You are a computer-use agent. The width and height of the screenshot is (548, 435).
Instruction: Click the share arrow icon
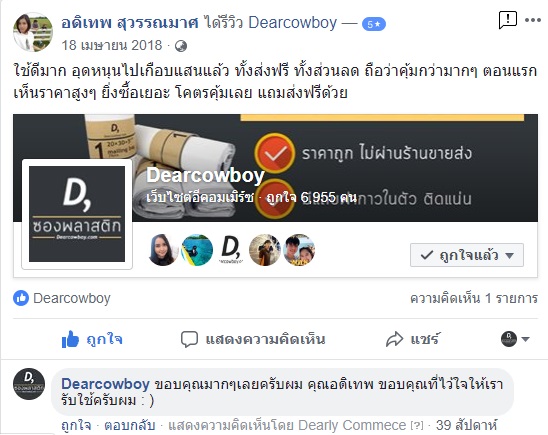(x=395, y=339)
